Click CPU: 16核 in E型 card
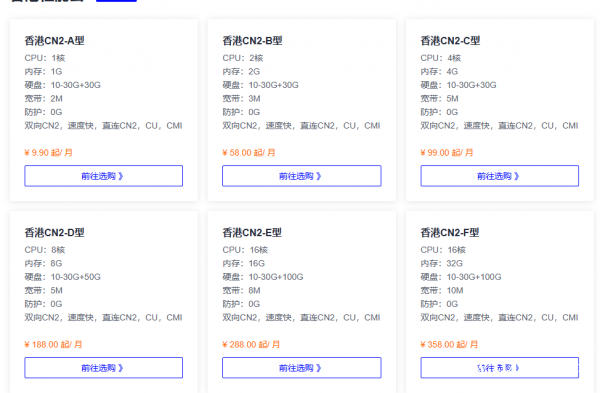Image resolution: width=600 pixels, height=393 pixels. click(x=245, y=250)
